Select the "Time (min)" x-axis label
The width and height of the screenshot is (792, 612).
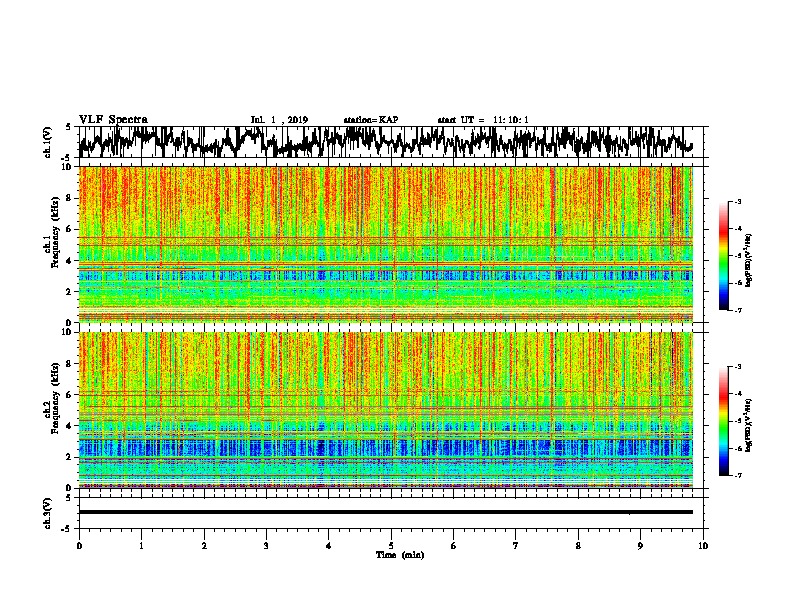coord(400,555)
